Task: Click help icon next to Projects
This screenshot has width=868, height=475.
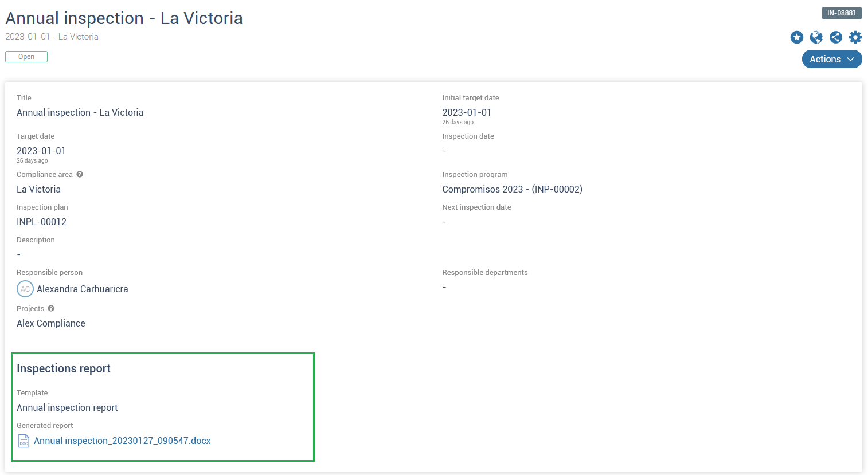Action: pos(51,308)
